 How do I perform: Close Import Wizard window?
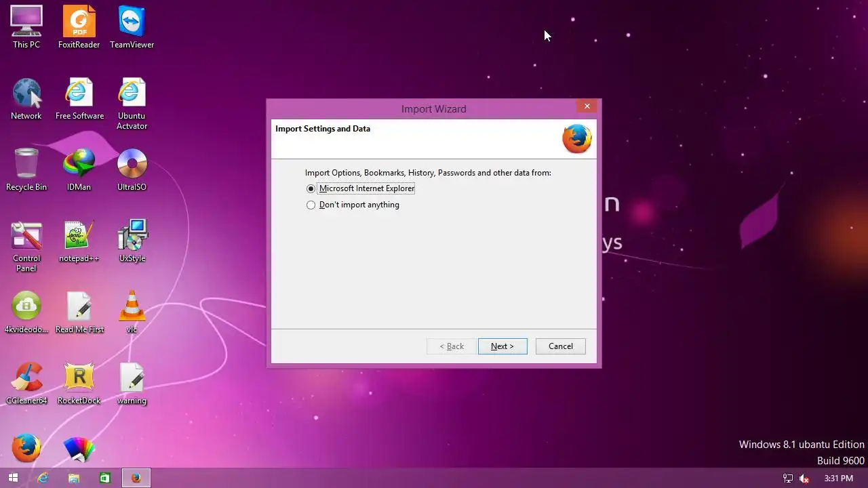(587, 106)
